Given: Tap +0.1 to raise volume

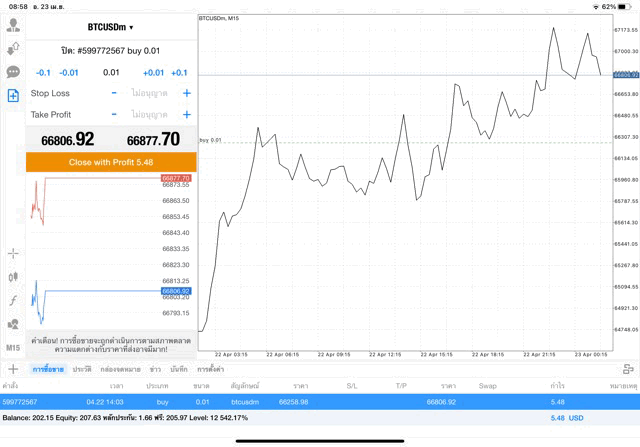Looking at the screenshot, I should 179,72.
